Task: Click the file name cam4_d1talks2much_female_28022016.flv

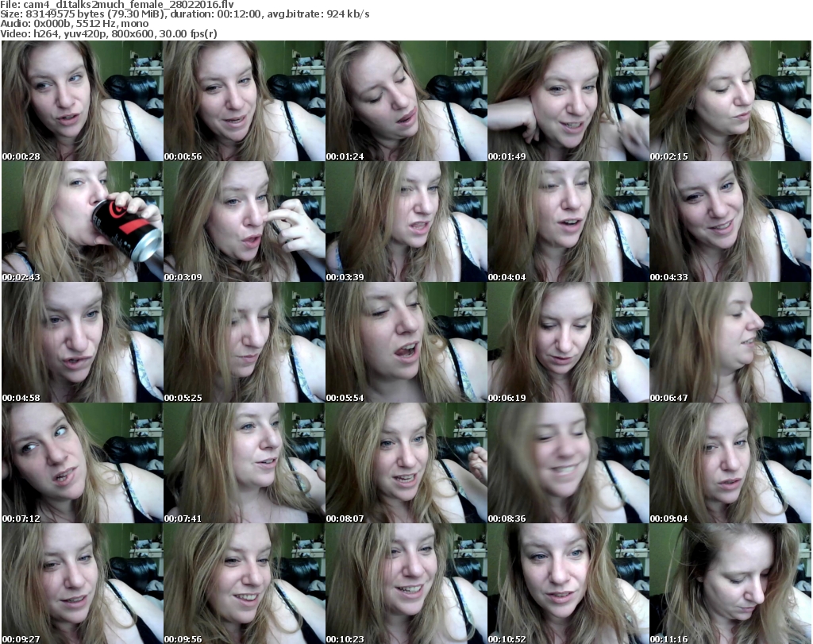Action: click(x=129, y=4)
